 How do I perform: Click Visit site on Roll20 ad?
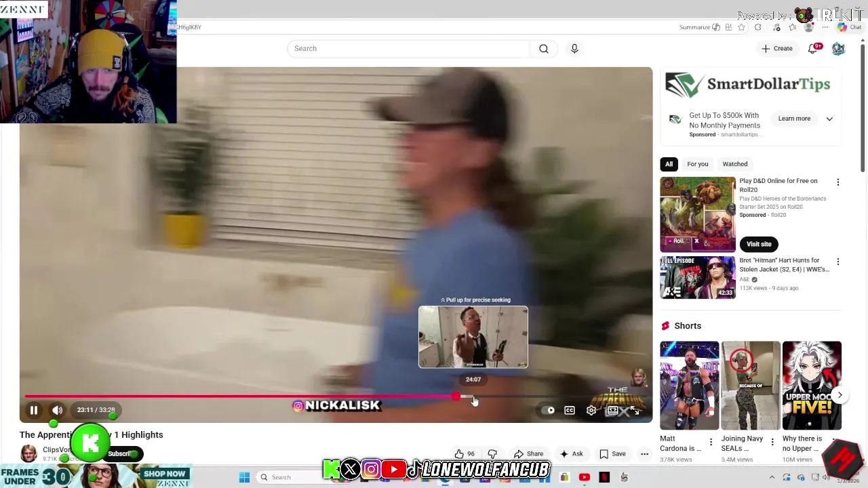[x=759, y=244]
